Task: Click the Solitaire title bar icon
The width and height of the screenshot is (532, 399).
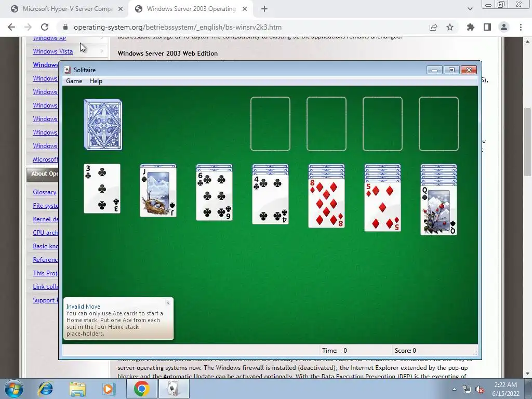Action: [x=68, y=70]
